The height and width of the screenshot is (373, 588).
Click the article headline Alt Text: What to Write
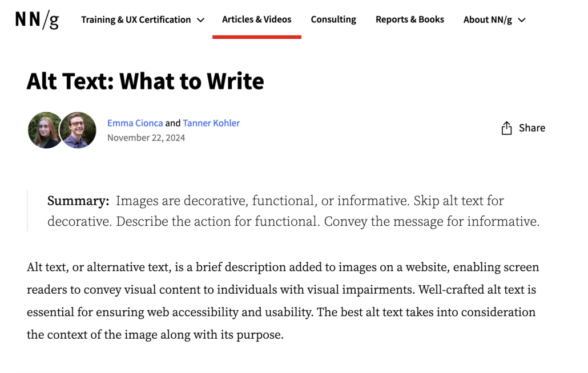tap(145, 81)
